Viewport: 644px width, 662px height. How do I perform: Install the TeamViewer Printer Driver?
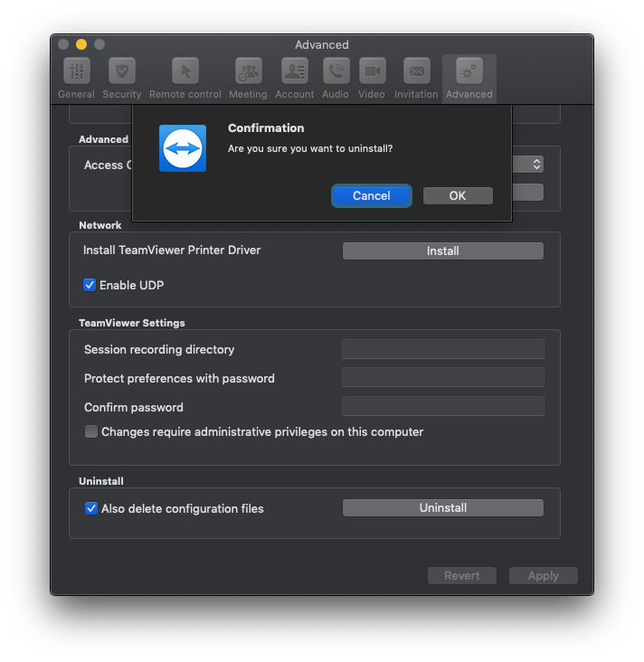[443, 251]
